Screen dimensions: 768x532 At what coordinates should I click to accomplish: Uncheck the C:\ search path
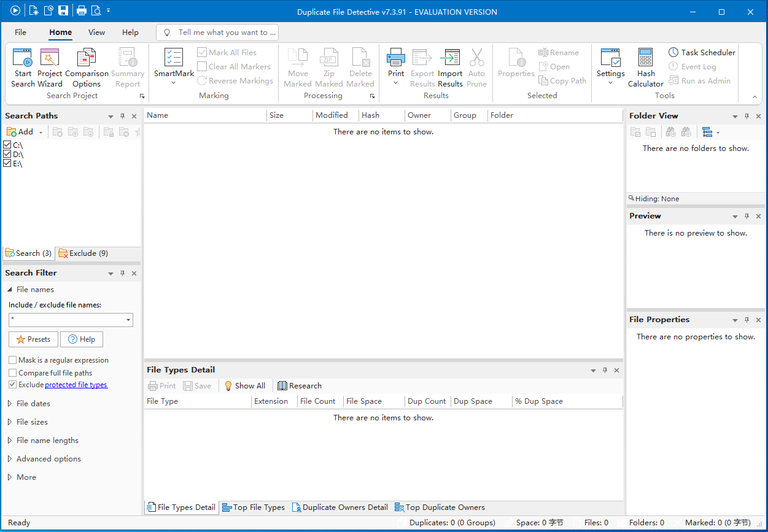click(7, 145)
